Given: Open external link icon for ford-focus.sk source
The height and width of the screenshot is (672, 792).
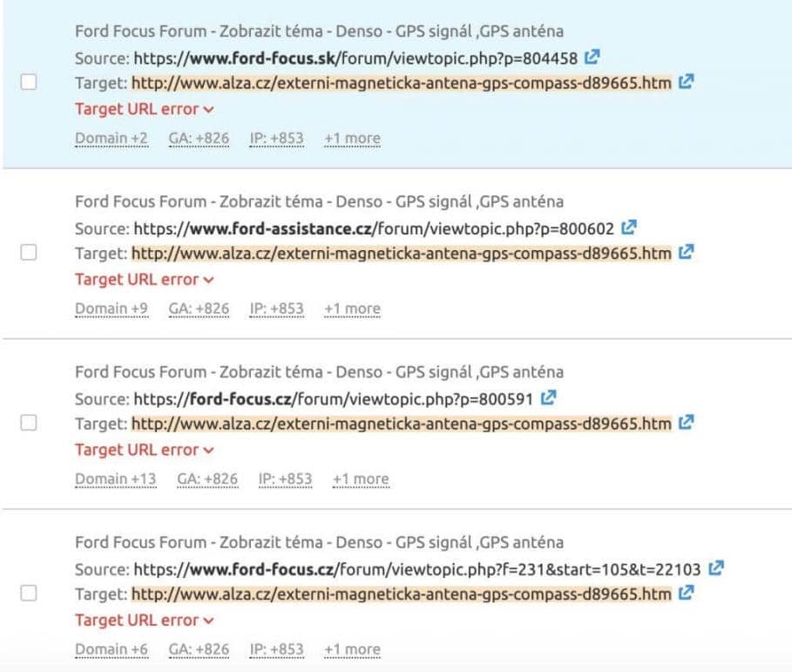Looking at the screenshot, I should (x=592, y=58).
